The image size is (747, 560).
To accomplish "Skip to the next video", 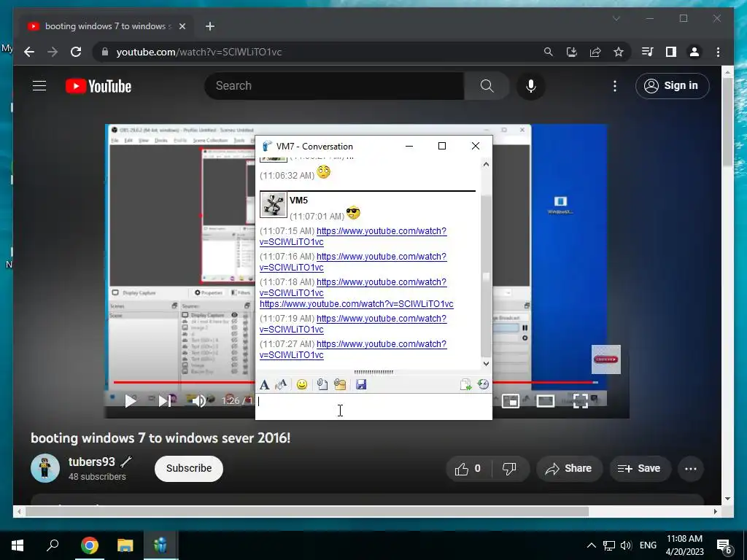I will tap(164, 401).
